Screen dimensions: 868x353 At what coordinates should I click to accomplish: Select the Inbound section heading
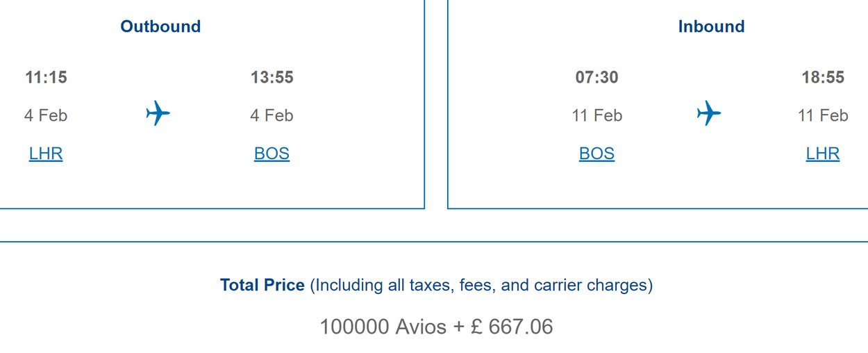pyautogui.click(x=711, y=26)
